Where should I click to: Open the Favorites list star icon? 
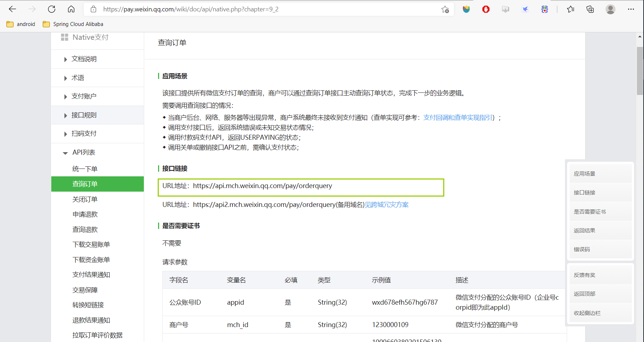(x=570, y=9)
